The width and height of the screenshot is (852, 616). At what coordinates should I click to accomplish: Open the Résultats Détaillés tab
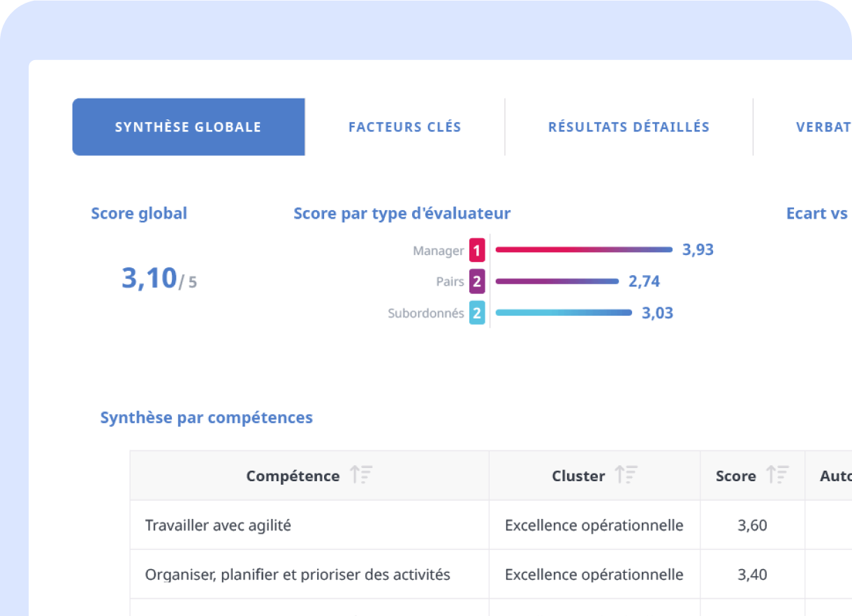click(x=629, y=127)
